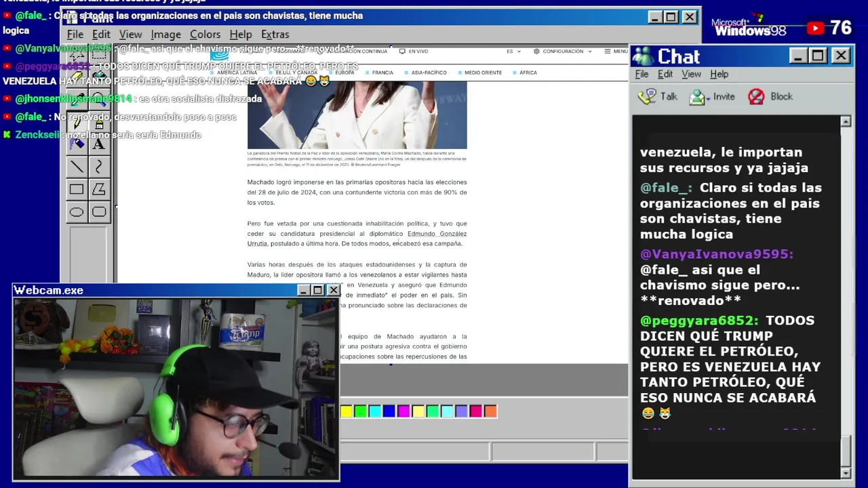The width and height of the screenshot is (868, 488).
Task: Select the Rounded Rectangle tool
Action: (99, 212)
